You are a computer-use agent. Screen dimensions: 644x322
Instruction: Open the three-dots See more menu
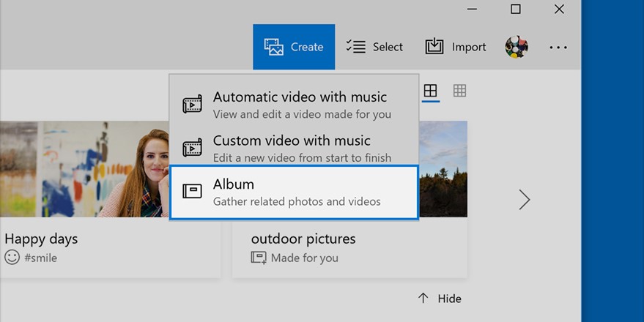coord(558,47)
